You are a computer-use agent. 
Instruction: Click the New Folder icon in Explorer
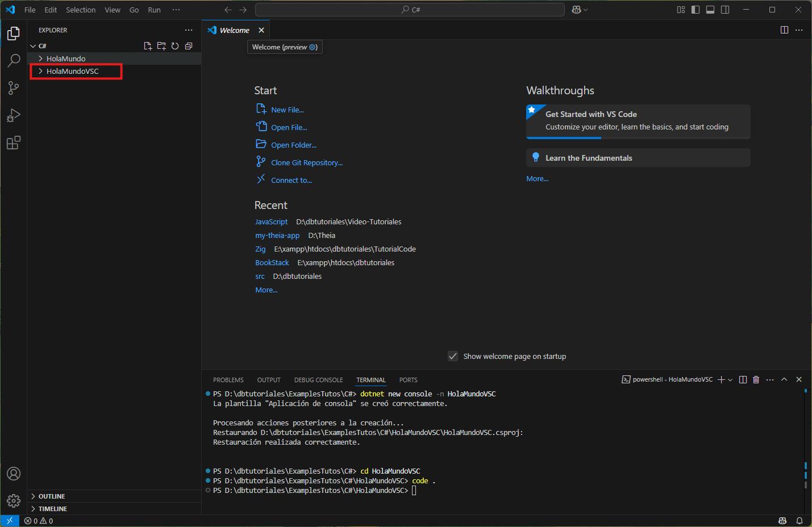click(x=161, y=46)
